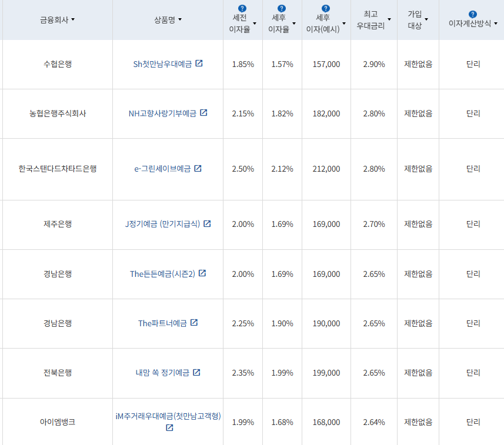Image resolution: width=504 pixels, height=445 pixels.
Task: Open the J정기예금(만기지급식) product link
Action: [x=163, y=225]
